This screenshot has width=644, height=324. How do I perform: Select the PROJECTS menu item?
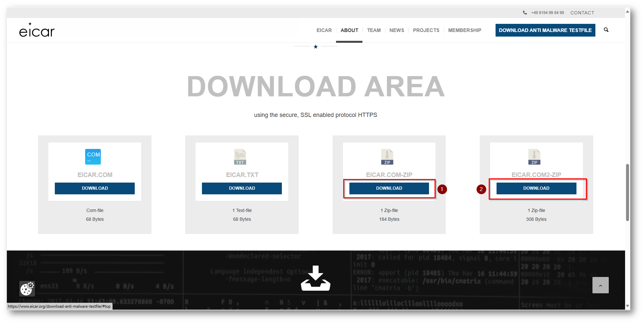pos(426,30)
